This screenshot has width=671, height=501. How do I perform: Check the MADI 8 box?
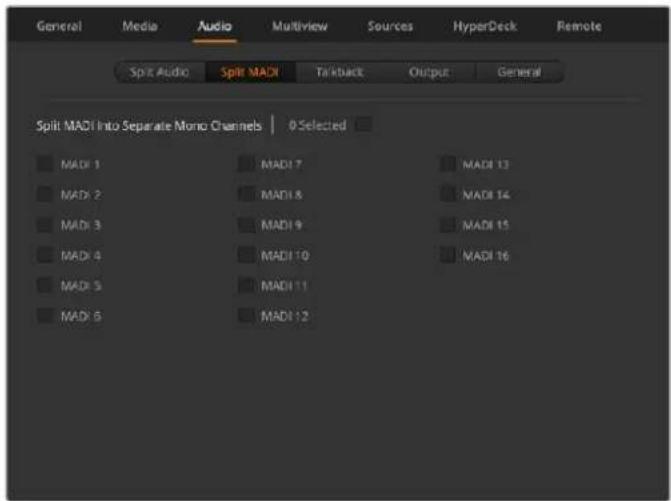[246, 194]
